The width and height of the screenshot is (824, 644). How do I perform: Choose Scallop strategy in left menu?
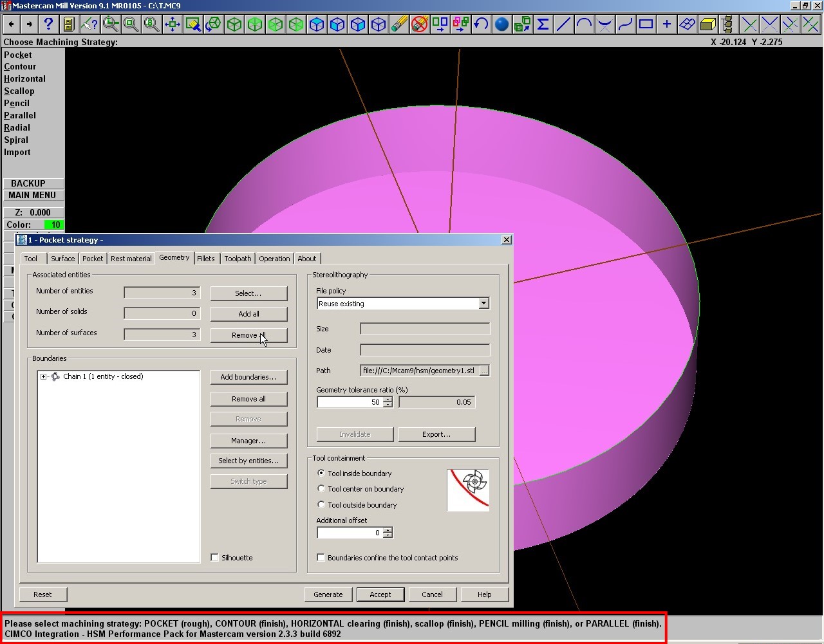tap(19, 91)
